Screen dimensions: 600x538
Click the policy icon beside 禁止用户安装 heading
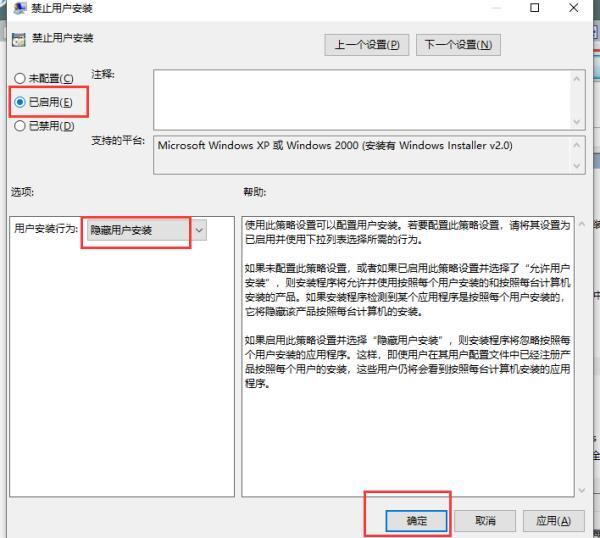pyautogui.click(x=18, y=39)
